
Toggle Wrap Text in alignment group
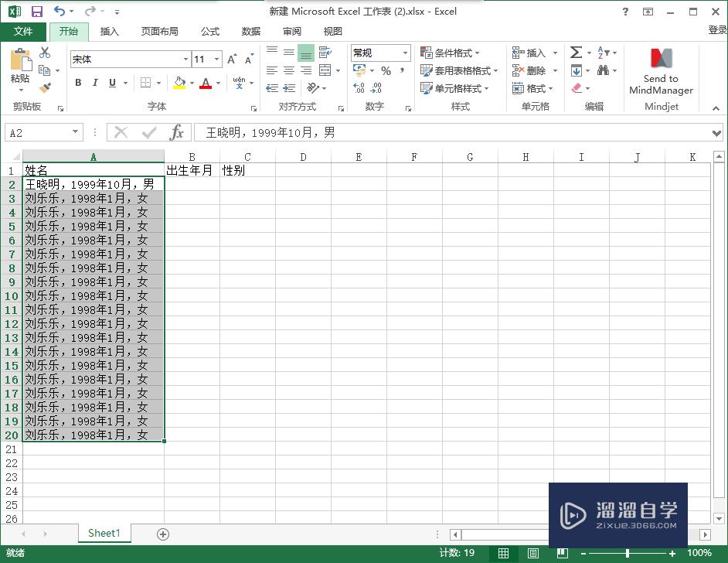(x=324, y=53)
